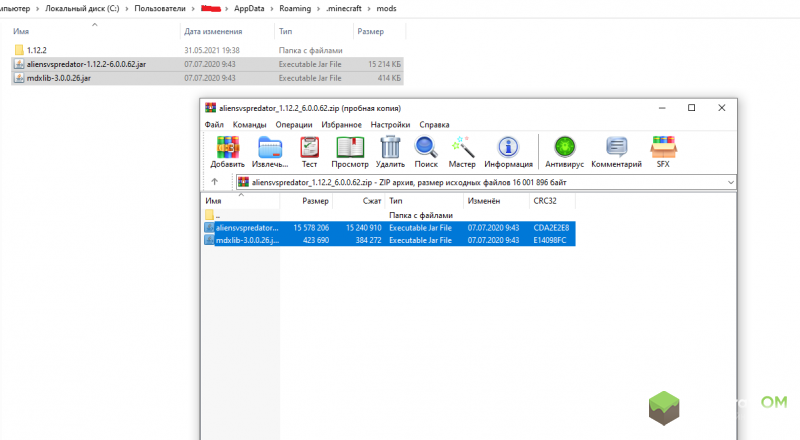This screenshot has height=440, width=800.
Task: Open the Файл menu in WinRAR
Action: pos(214,125)
